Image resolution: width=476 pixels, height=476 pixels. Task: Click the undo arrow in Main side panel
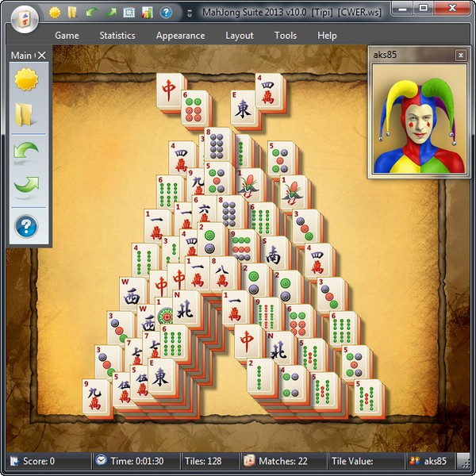(x=26, y=152)
